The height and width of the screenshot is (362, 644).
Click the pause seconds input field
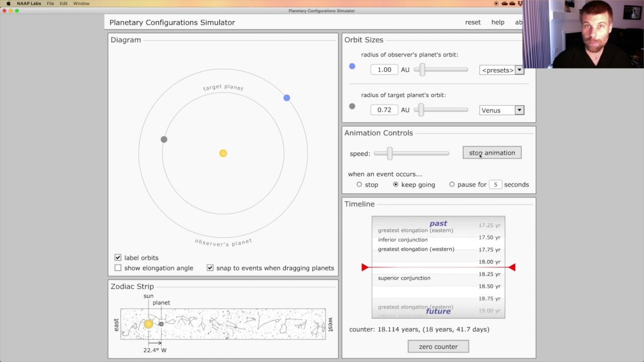495,185
